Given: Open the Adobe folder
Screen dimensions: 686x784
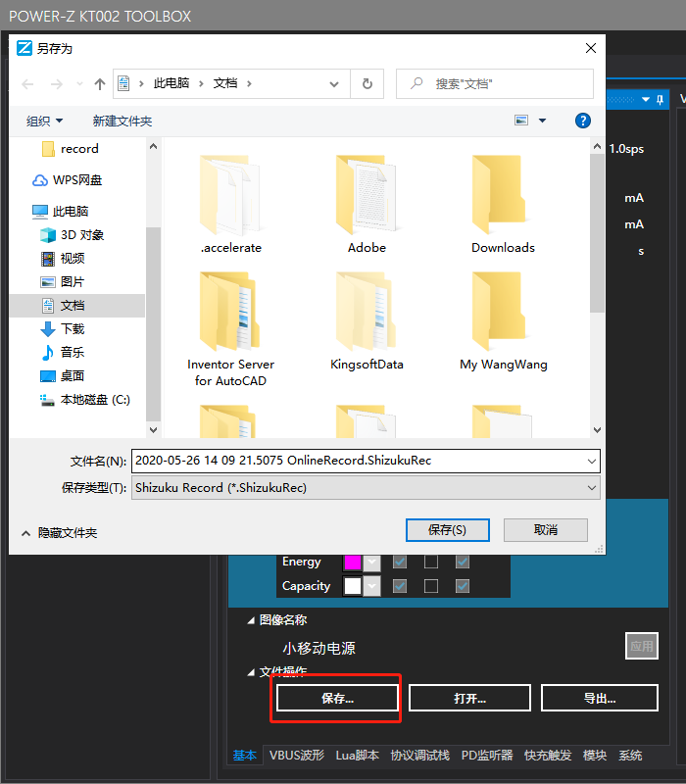Looking at the screenshot, I should click(367, 204).
